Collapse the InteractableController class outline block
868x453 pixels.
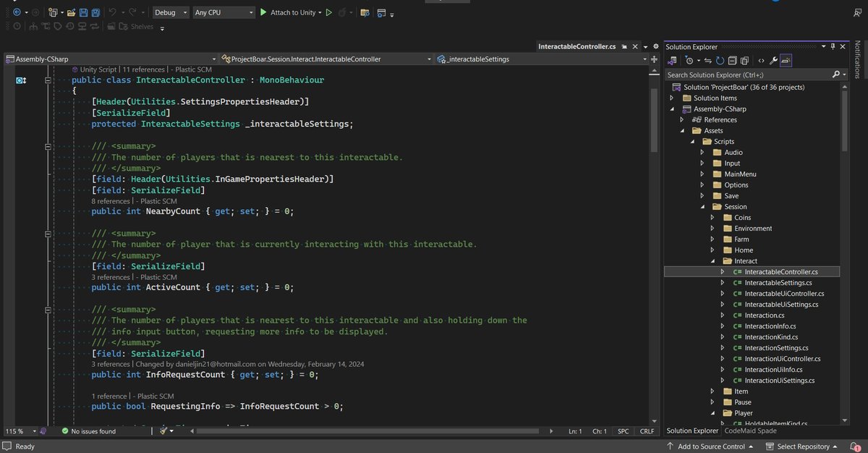coord(47,80)
